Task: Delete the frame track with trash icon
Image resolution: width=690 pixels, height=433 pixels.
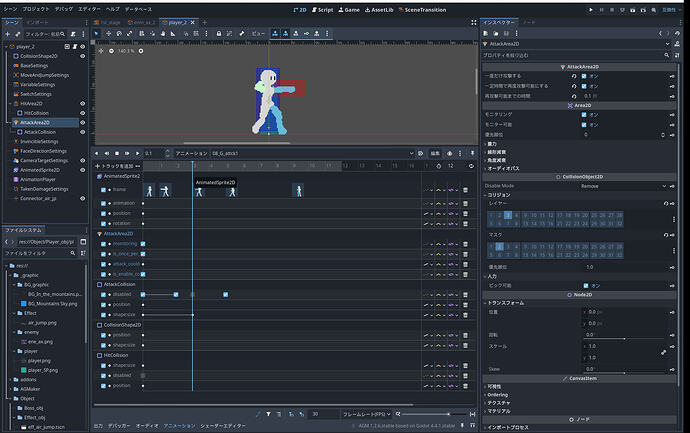Action: (x=465, y=190)
